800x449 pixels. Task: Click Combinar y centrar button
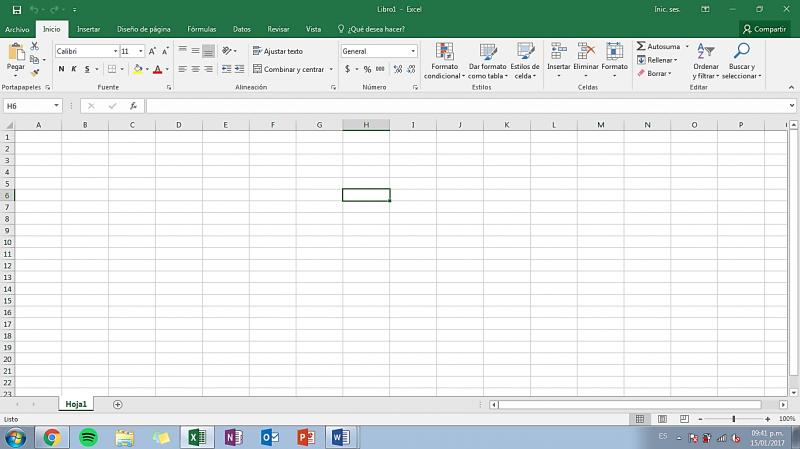tap(293, 70)
